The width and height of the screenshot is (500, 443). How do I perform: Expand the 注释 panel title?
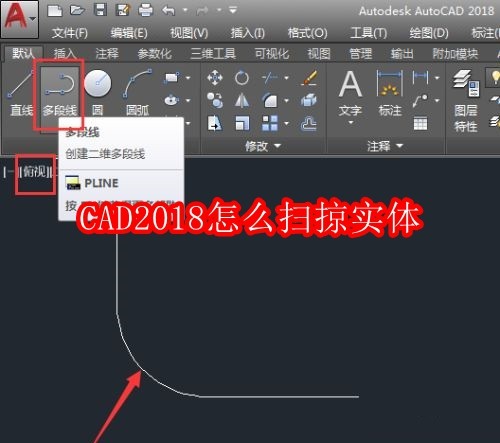pyautogui.click(x=385, y=146)
